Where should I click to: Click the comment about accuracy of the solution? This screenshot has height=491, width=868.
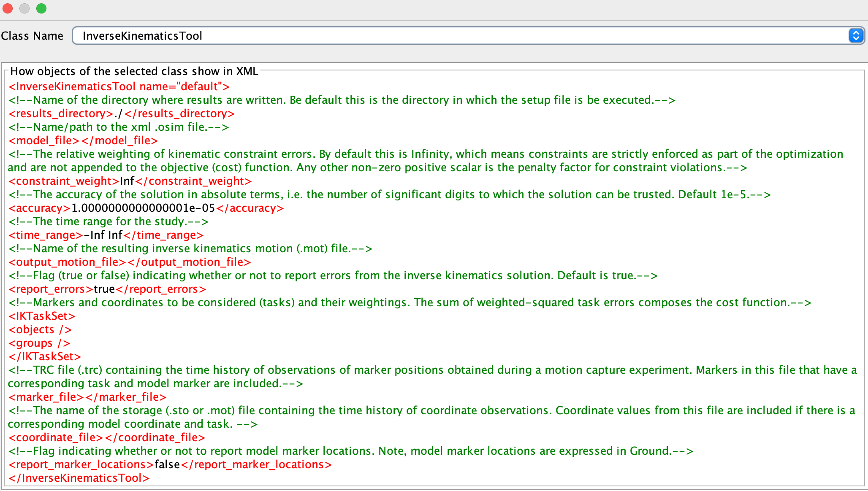pyautogui.click(x=390, y=194)
